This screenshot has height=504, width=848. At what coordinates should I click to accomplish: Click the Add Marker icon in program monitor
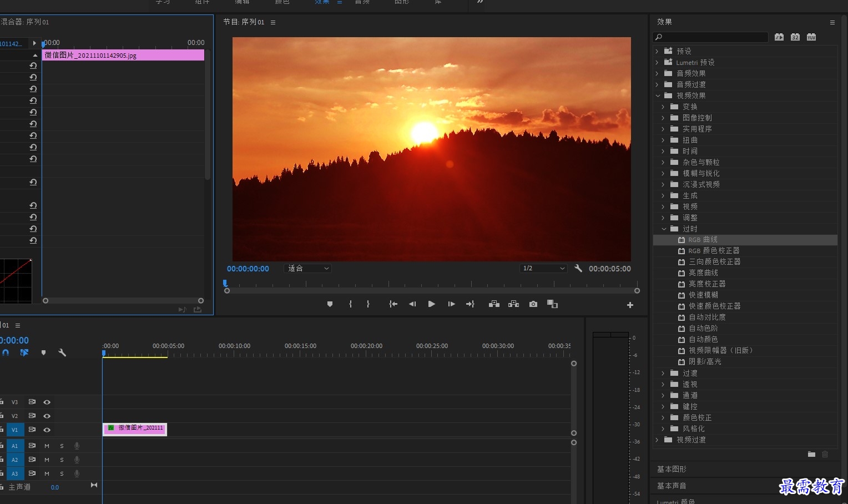coord(330,304)
